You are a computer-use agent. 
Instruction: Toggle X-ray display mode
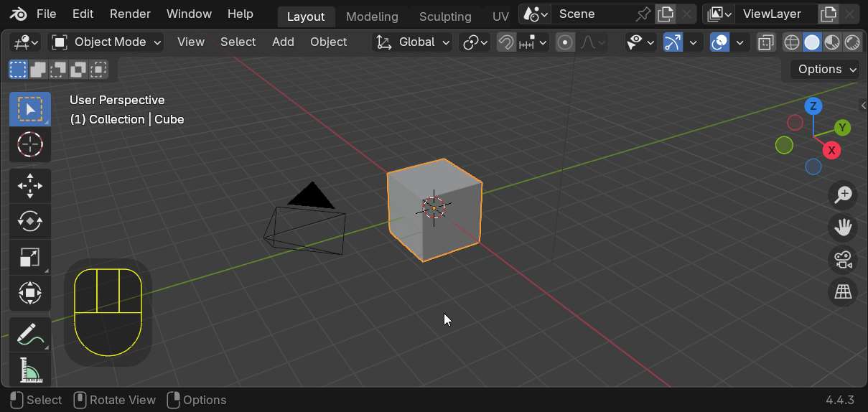tap(766, 42)
